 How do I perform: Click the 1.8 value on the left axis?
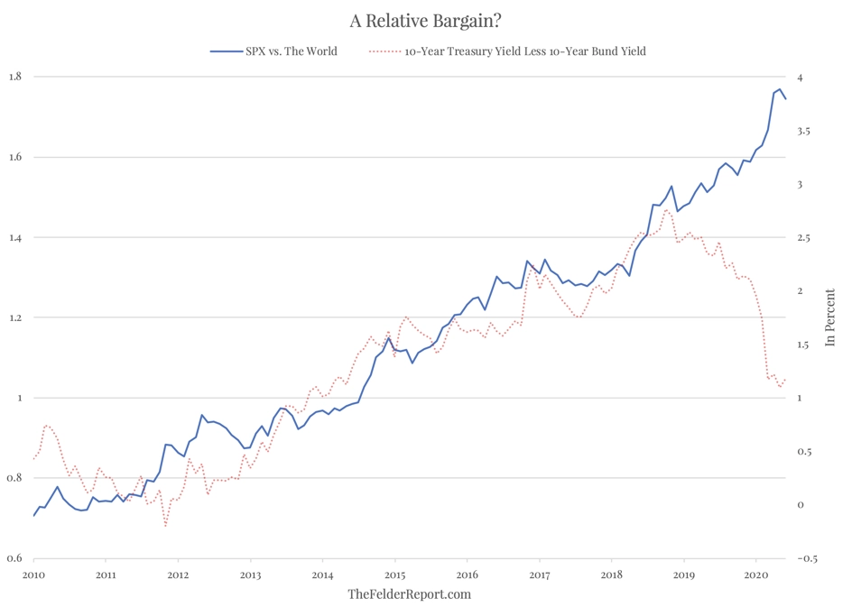(15, 76)
